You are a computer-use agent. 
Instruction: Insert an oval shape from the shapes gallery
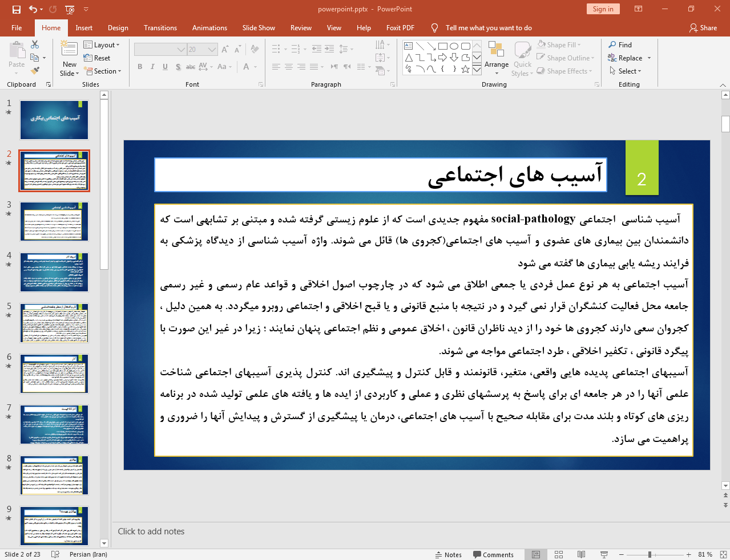coord(454,46)
